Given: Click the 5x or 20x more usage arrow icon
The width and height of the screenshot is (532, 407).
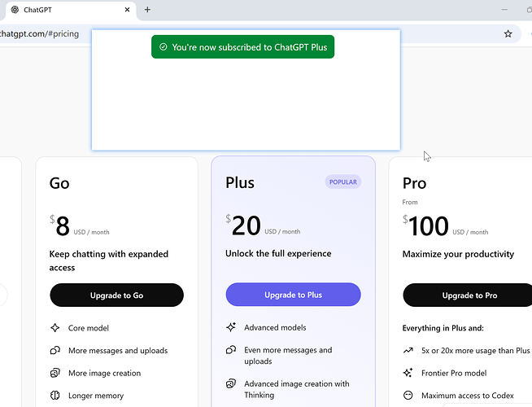Looking at the screenshot, I should (x=408, y=351).
